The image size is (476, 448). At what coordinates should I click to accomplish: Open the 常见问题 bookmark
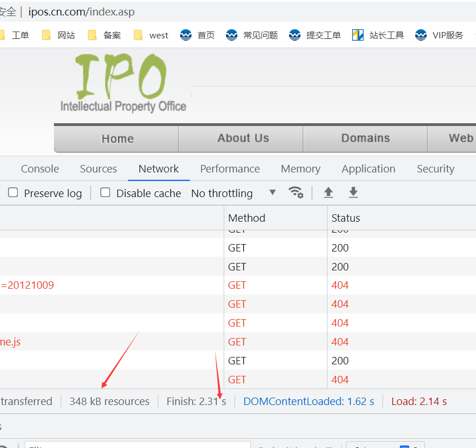pyautogui.click(x=252, y=35)
